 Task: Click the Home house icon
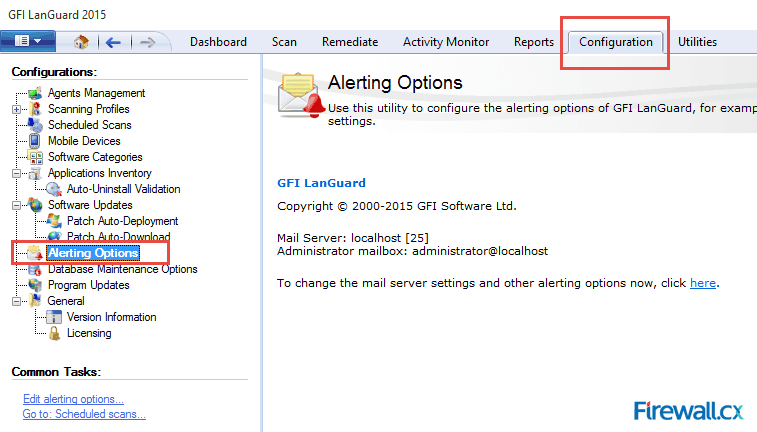(81, 42)
